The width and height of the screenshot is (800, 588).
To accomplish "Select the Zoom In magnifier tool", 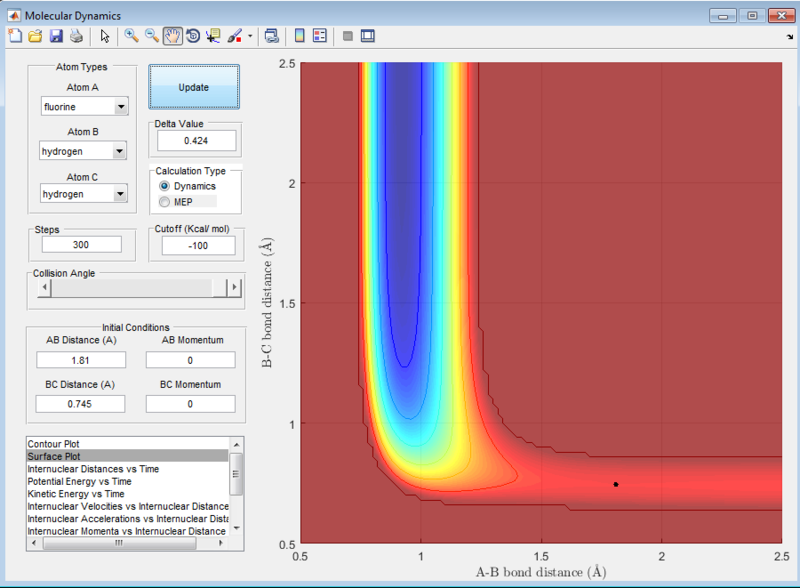I will tap(130, 36).
